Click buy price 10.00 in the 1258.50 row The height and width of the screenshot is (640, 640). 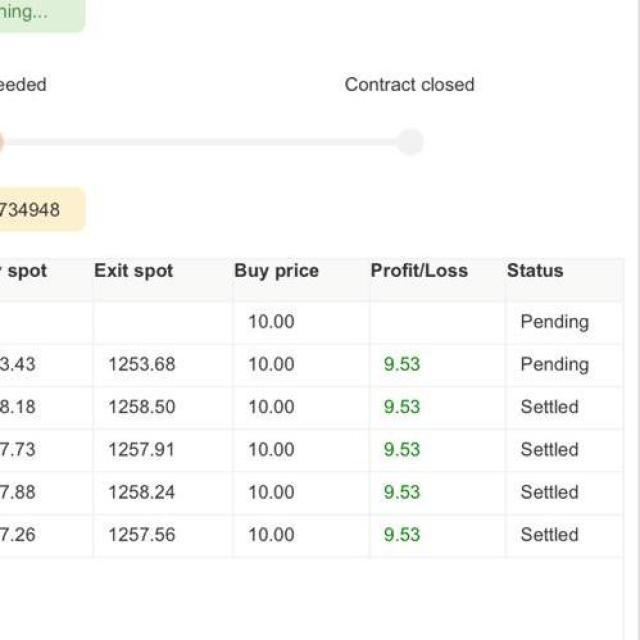[x=271, y=407]
